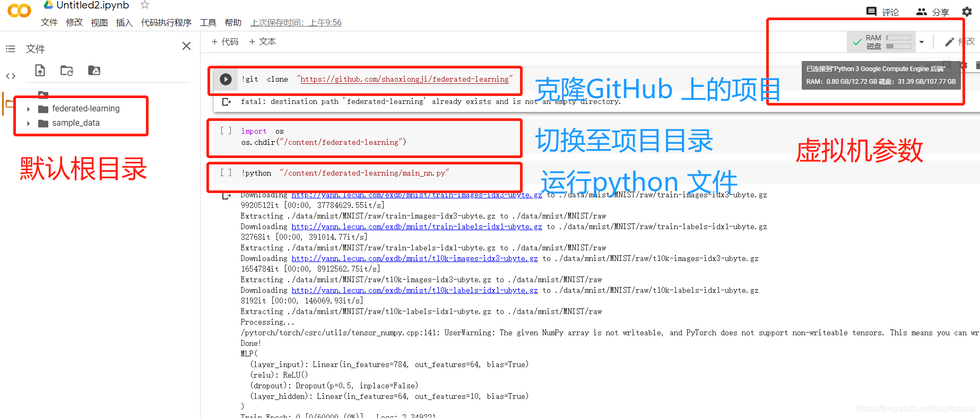Click the RAM and disk usage indicator
Viewport: 980px width, 418px height.
pyautogui.click(x=882, y=42)
